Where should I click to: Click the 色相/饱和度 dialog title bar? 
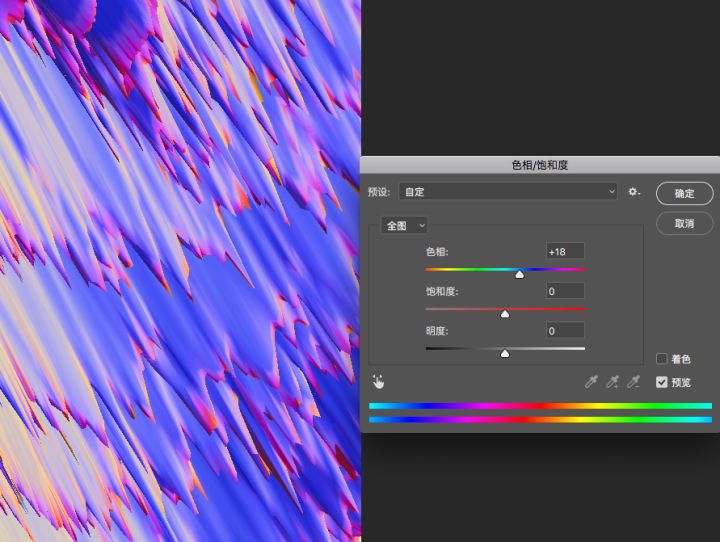click(x=540, y=165)
